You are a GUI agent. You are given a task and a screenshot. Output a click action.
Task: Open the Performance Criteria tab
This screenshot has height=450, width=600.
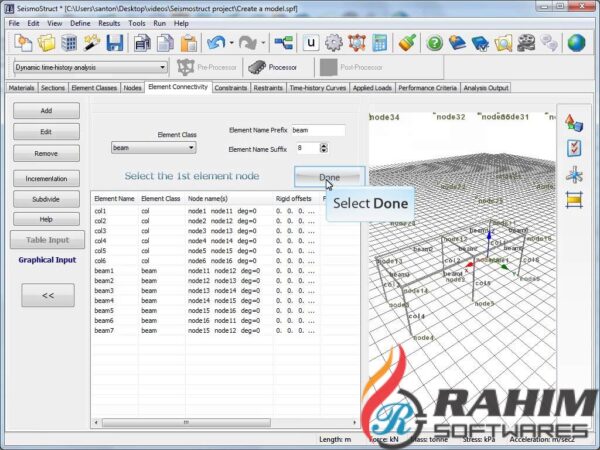427,88
